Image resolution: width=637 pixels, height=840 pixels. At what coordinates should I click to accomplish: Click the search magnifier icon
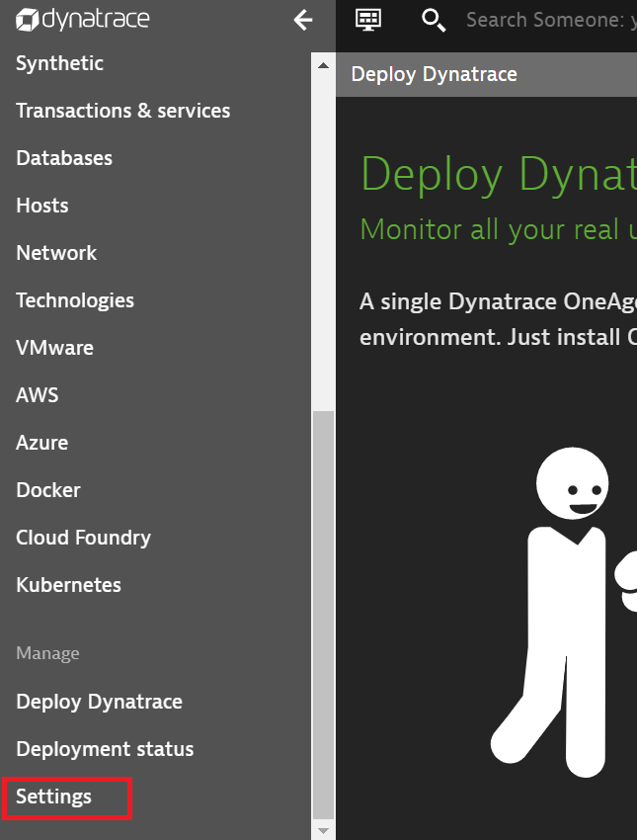[x=433, y=21]
